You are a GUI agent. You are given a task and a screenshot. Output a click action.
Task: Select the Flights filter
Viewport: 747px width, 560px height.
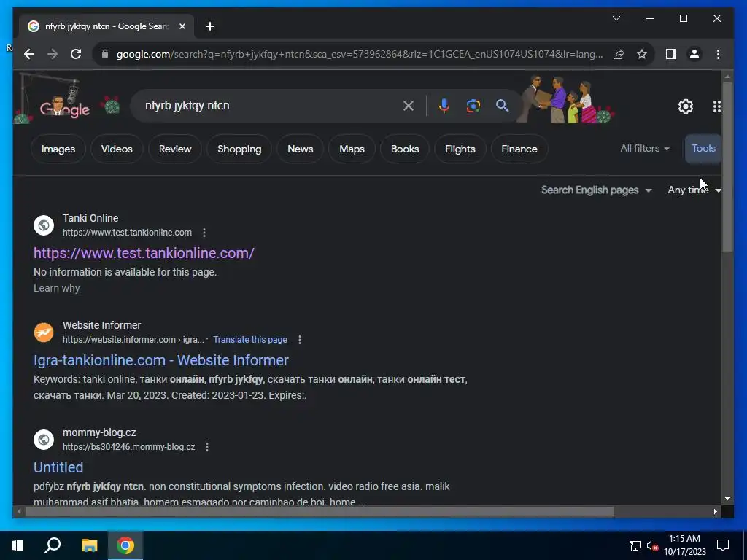click(460, 149)
